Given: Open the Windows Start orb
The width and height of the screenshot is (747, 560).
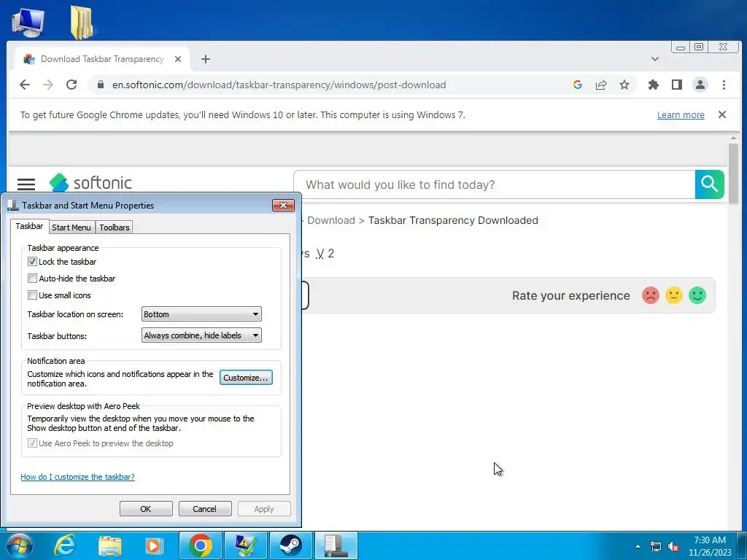Looking at the screenshot, I should [x=19, y=545].
